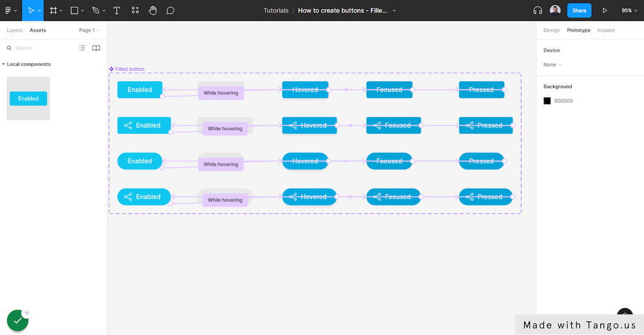This screenshot has width=644, height=335.
Task: Click the fourth-row While hovering interaction label
Action: click(x=225, y=200)
